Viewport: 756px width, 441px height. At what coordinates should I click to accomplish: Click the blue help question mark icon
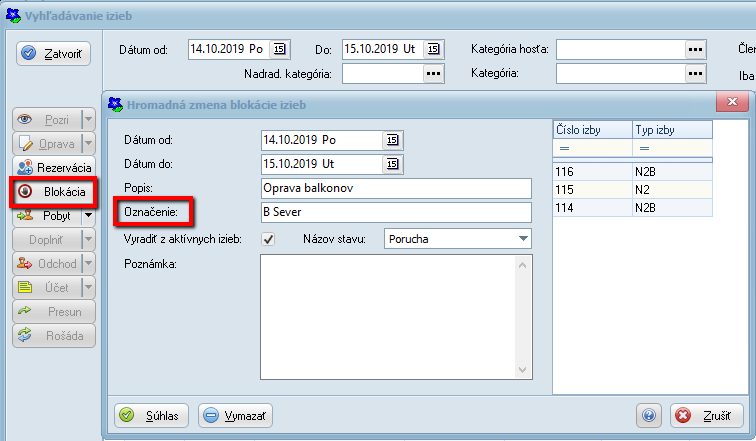tap(649, 415)
